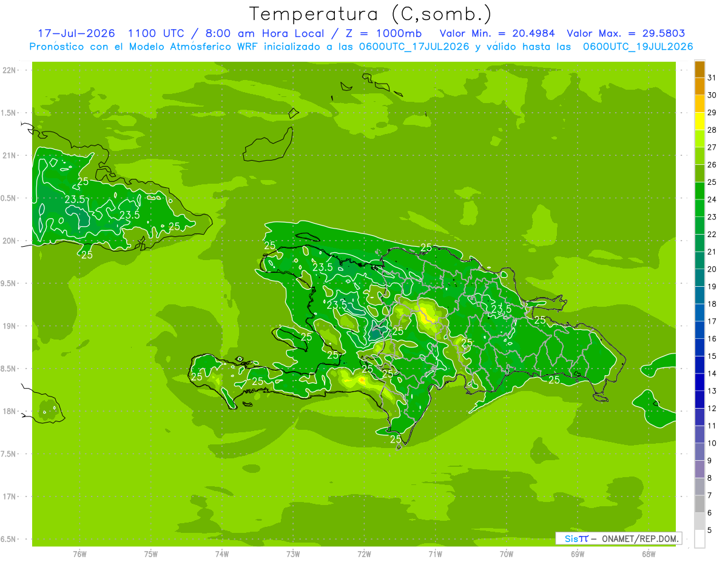The width and height of the screenshot is (728, 562).
Task: Click the "21N" latitude label
Action: point(10,155)
